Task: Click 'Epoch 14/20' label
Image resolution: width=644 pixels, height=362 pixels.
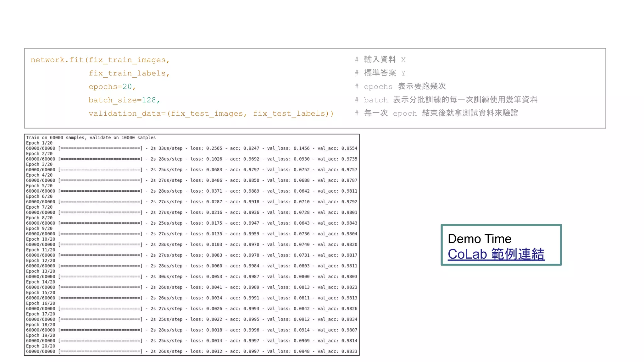Action: click(41, 282)
